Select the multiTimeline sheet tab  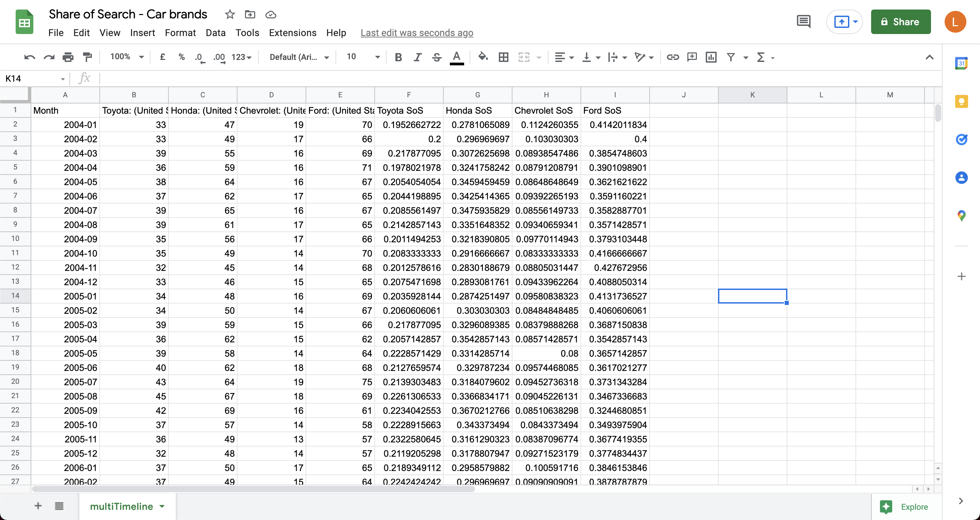coord(128,506)
